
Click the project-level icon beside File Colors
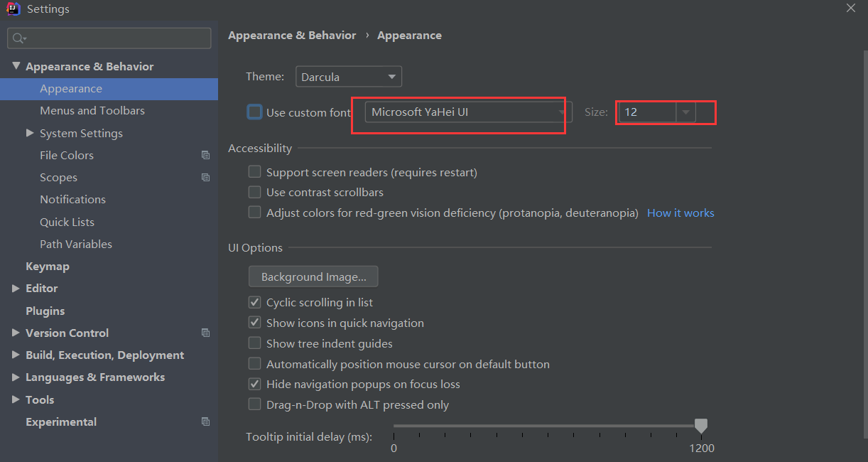(x=205, y=155)
